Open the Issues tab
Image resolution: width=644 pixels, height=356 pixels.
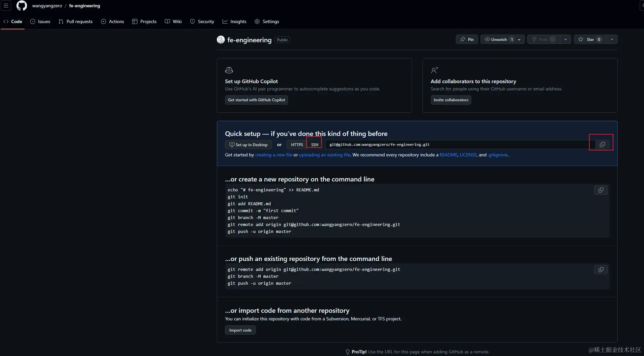point(40,21)
